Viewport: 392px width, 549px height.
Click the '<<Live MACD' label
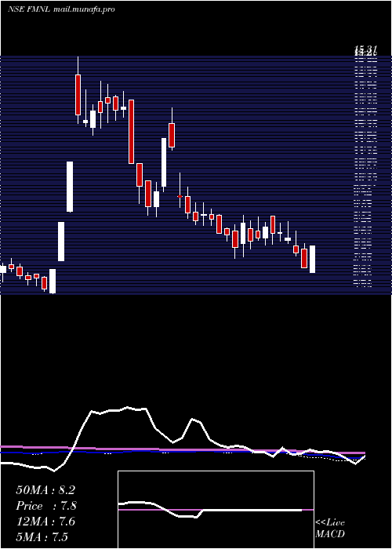(330, 528)
